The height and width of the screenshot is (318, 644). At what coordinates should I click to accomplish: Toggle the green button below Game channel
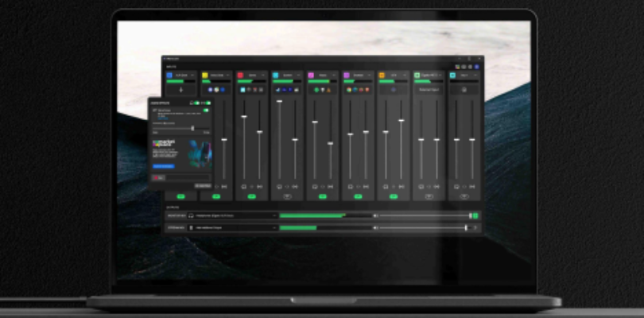click(x=252, y=196)
